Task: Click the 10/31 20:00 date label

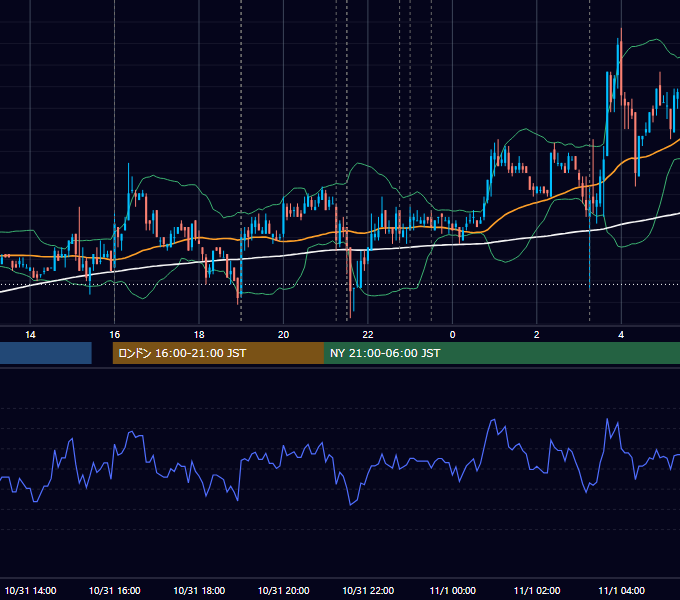Action: pos(284,591)
